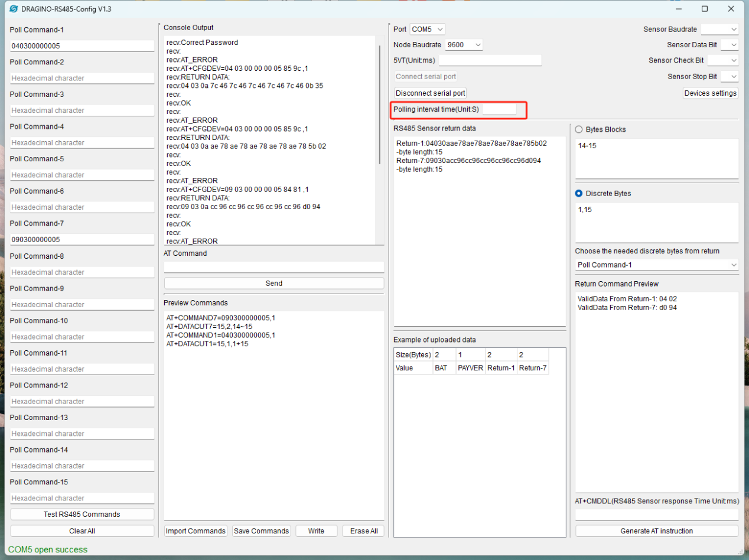Click the AT Command input field
Image resolution: width=749 pixels, height=560 pixels.
point(274,267)
